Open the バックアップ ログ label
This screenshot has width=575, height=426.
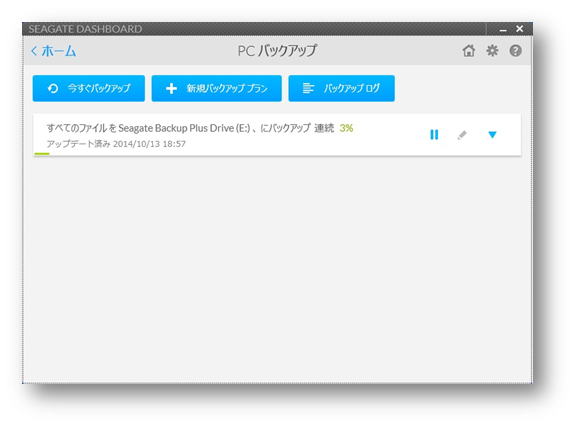[351, 88]
